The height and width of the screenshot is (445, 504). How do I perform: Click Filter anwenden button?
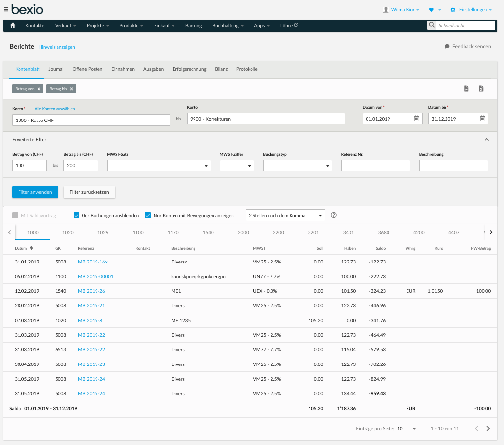pyautogui.click(x=35, y=192)
